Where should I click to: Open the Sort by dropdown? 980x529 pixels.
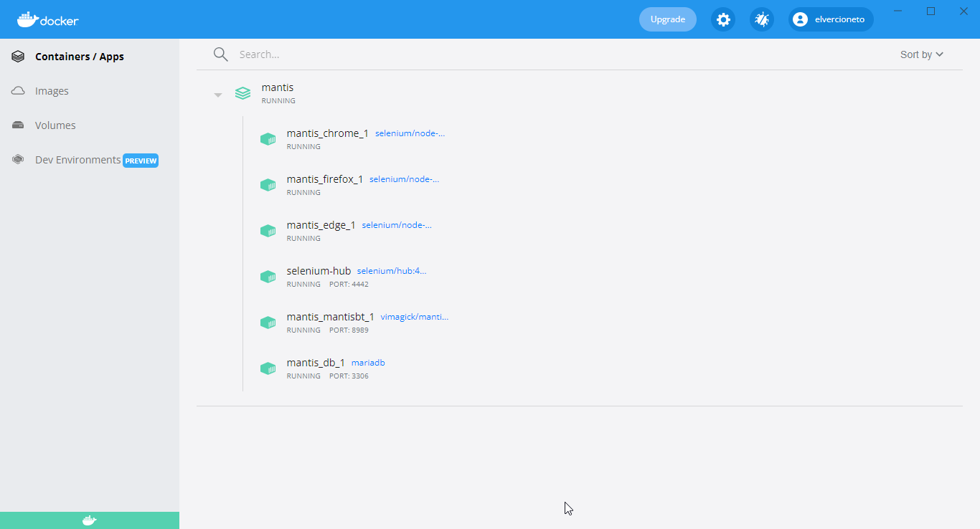(922, 54)
